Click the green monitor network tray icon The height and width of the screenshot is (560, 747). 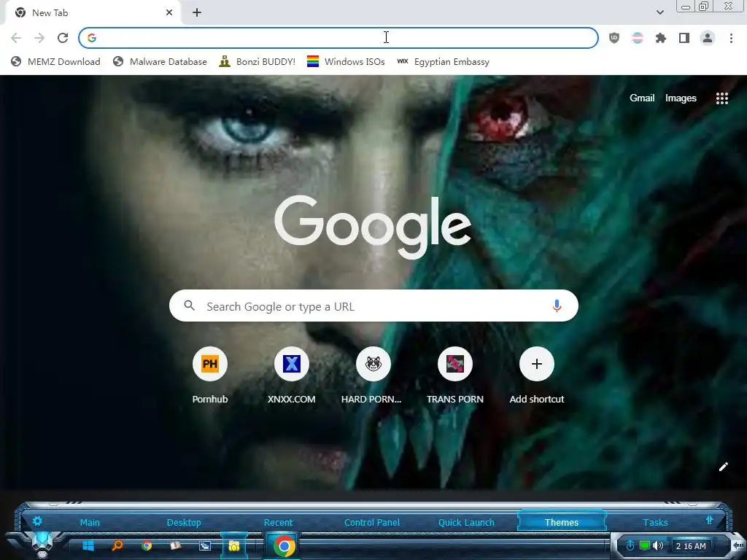[645, 545]
